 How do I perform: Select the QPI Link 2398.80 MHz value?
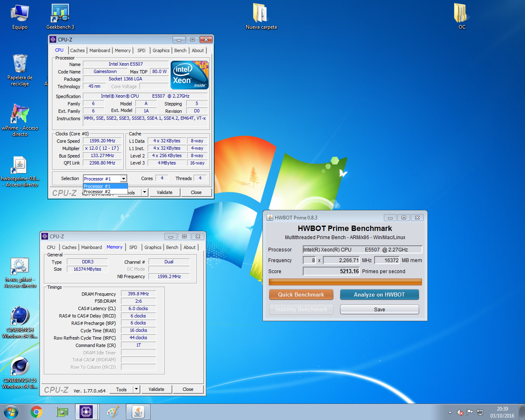click(103, 163)
